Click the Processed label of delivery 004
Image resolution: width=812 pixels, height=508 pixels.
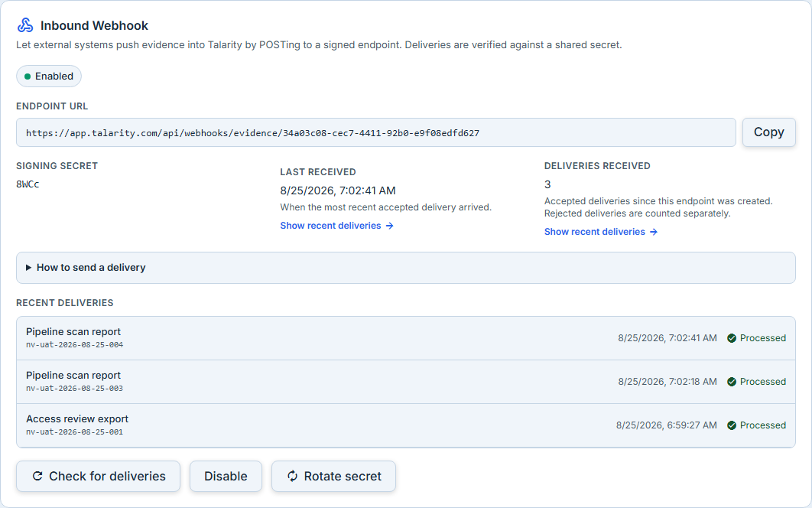pos(763,338)
